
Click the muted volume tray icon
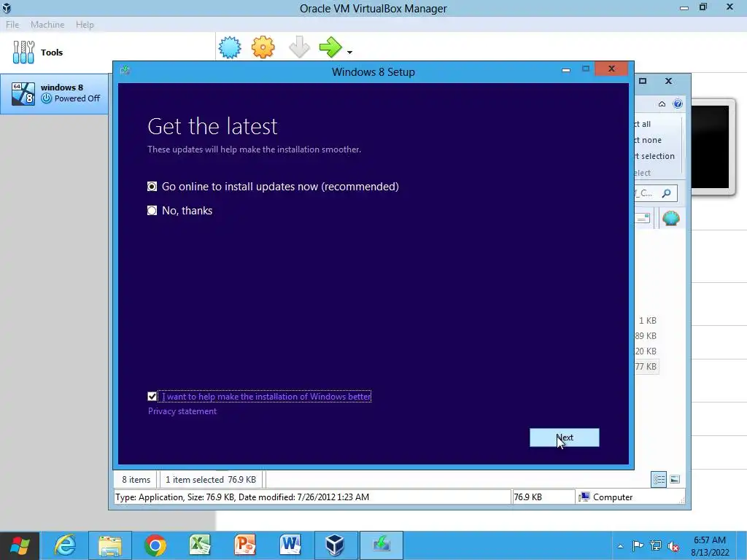click(673, 545)
